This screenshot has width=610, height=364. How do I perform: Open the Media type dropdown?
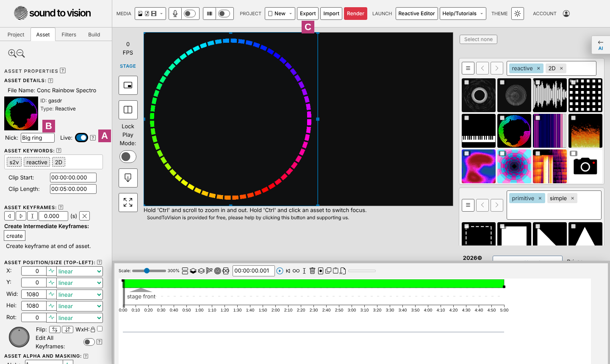coord(150,14)
